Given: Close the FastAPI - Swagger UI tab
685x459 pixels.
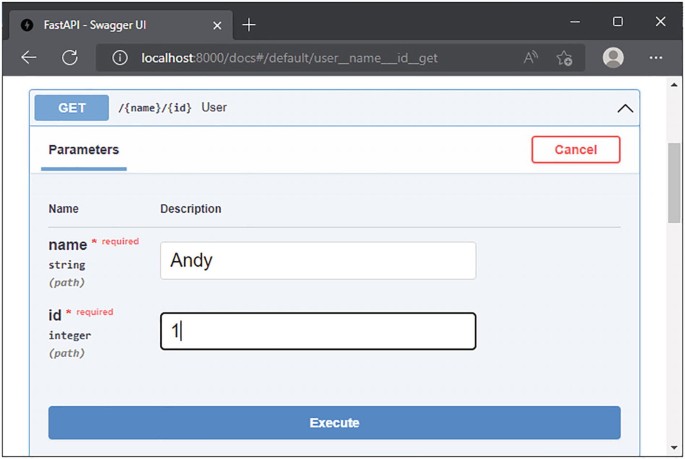Looking at the screenshot, I should tap(217, 24).
